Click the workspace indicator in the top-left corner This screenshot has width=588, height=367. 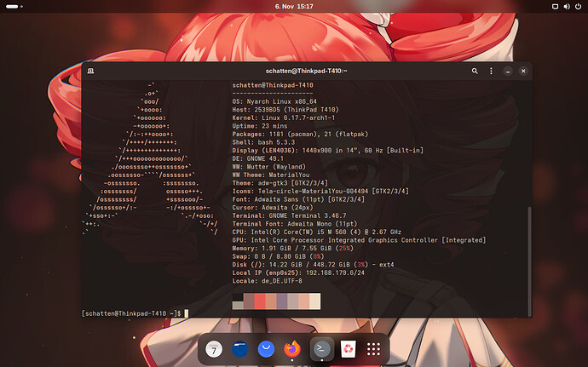pos(13,6)
